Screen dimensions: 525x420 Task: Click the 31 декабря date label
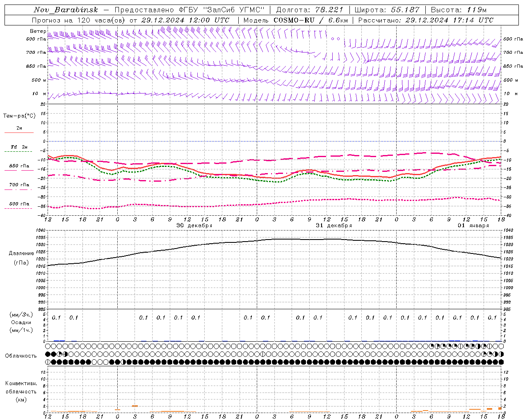click(x=334, y=226)
